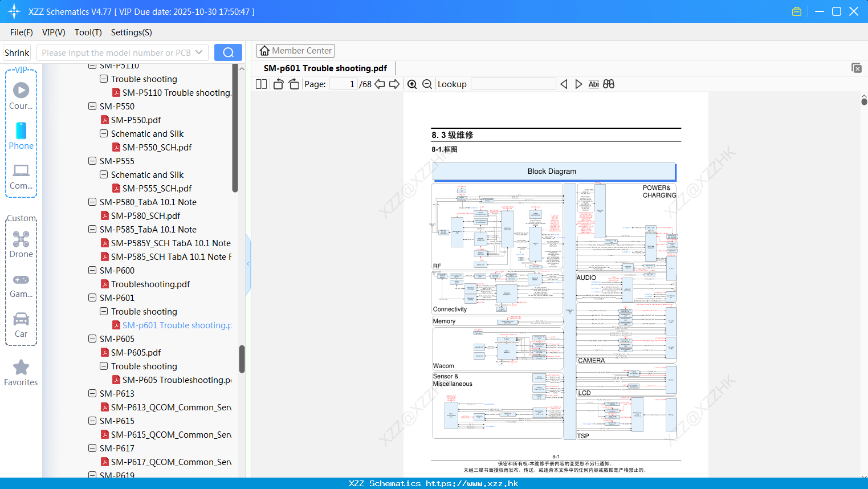Screen dimensions: 868x489
Task: Open the Settings(S) menu
Action: (132, 32)
